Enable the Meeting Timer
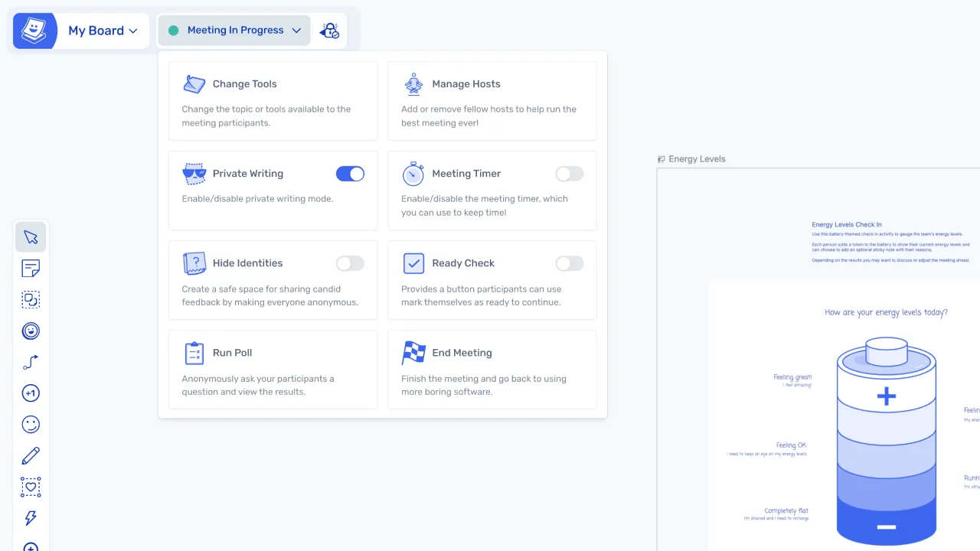Image resolution: width=980 pixels, height=551 pixels. (569, 174)
